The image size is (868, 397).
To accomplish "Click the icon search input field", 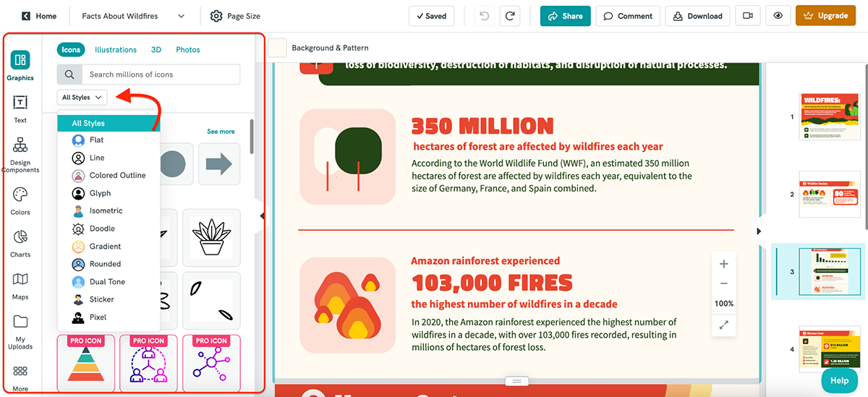I will click(x=161, y=74).
